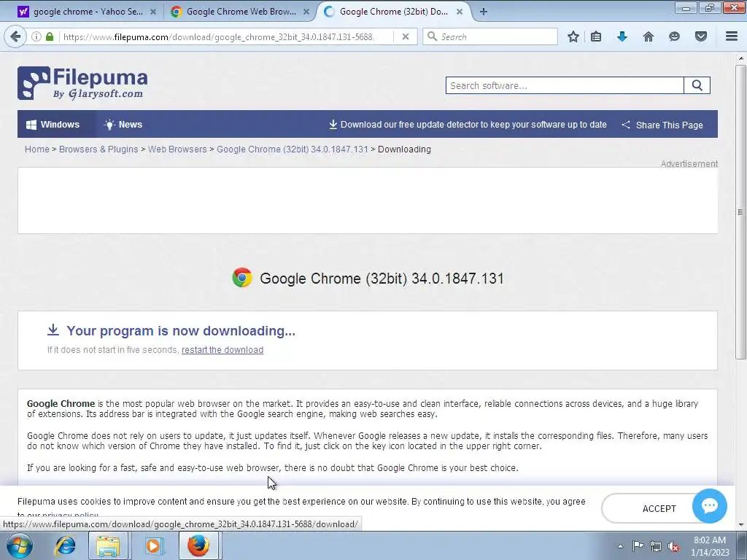Viewport: 747px width, 560px height.
Task: Open the Downloads arrow icon
Action: (x=622, y=36)
